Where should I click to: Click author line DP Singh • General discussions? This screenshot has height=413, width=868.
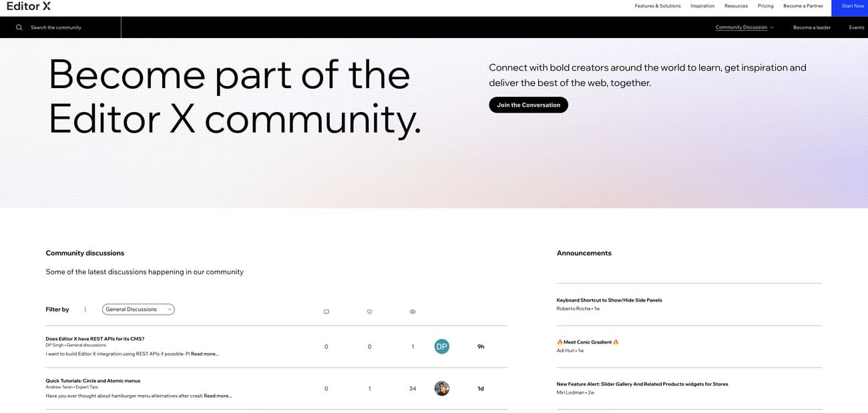click(75, 345)
